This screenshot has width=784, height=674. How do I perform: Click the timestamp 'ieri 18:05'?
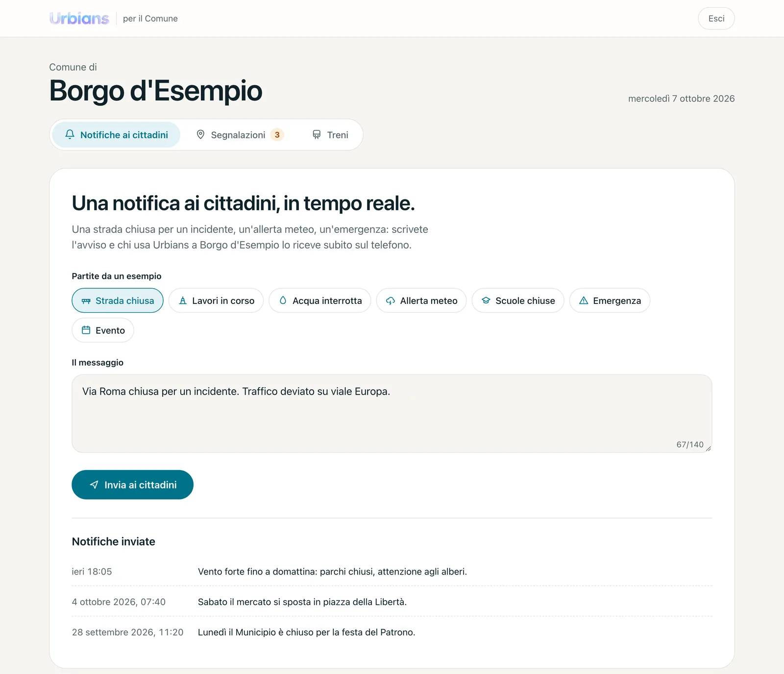(92, 572)
